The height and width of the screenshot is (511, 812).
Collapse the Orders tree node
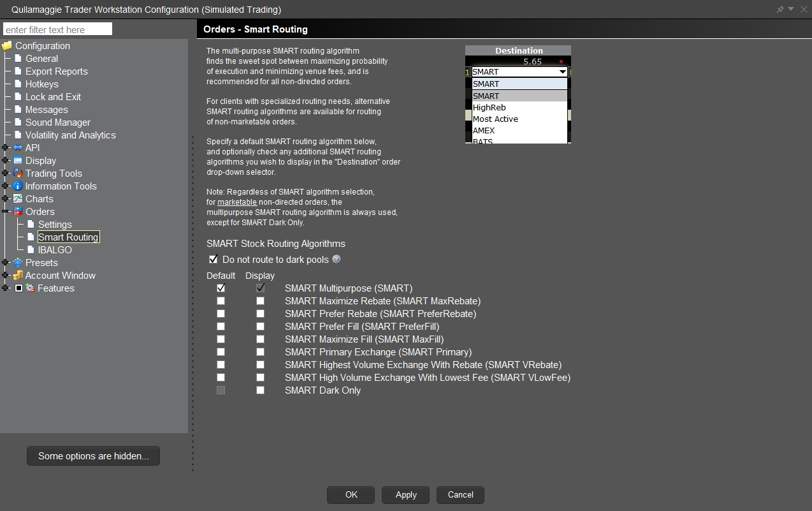tap(6, 212)
